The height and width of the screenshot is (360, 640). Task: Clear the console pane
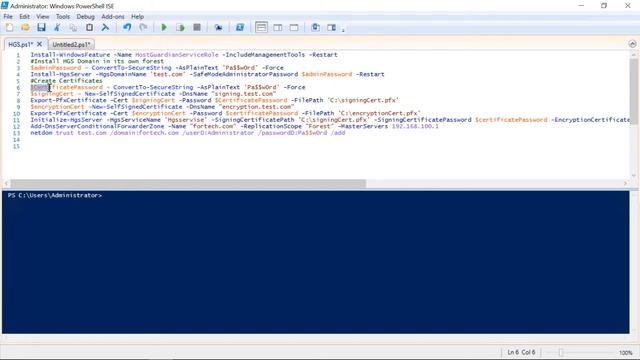105,27
